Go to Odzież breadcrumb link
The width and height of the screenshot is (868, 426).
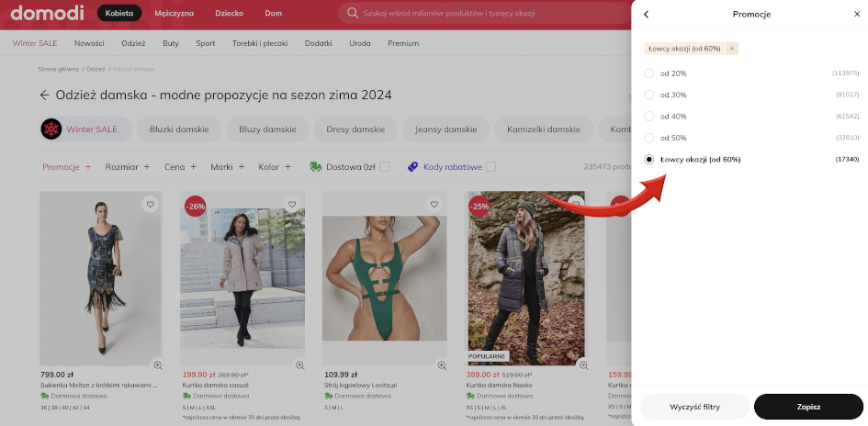click(x=96, y=69)
